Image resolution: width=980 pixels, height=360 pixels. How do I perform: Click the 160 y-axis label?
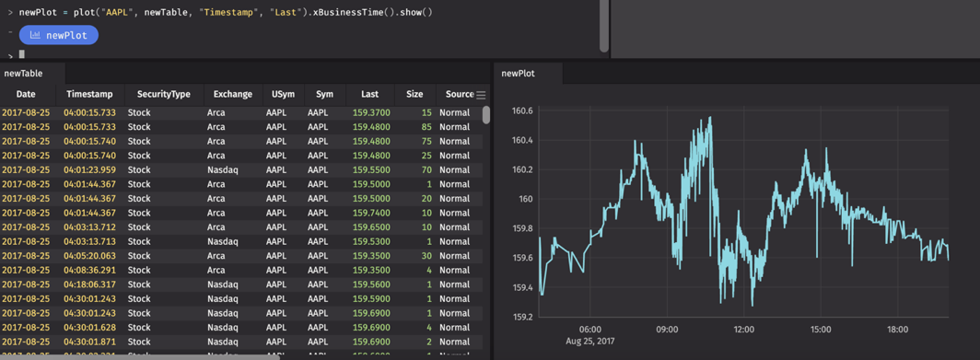(x=526, y=200)
